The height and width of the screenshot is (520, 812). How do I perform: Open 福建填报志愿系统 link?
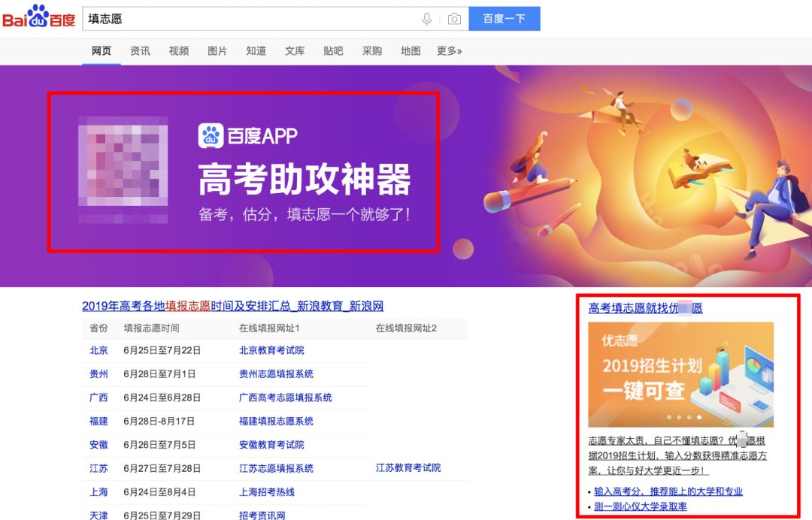click(276, 421)
